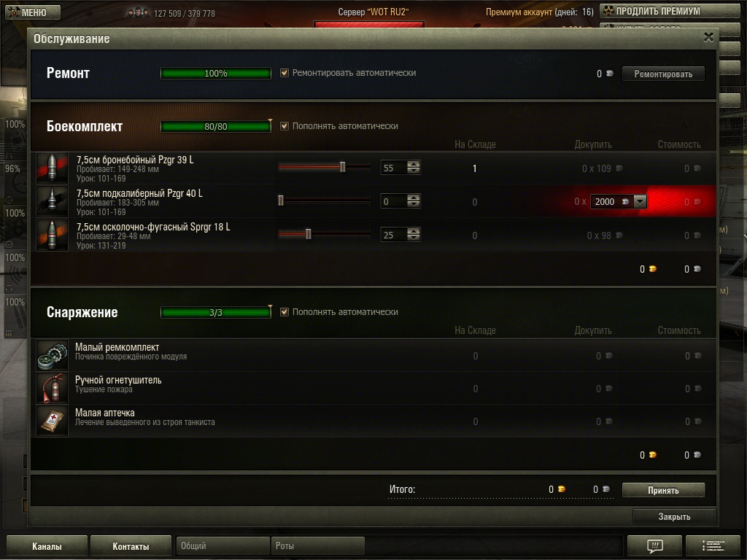Increase Pzgr 39 L shell count with up arrow
The image size is (747, 560).
414,164
